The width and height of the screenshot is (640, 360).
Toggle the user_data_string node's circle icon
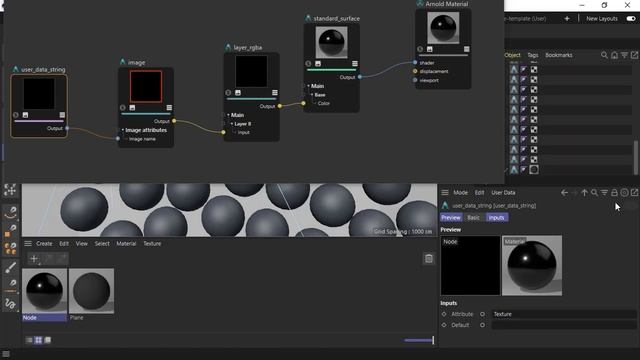16,115
